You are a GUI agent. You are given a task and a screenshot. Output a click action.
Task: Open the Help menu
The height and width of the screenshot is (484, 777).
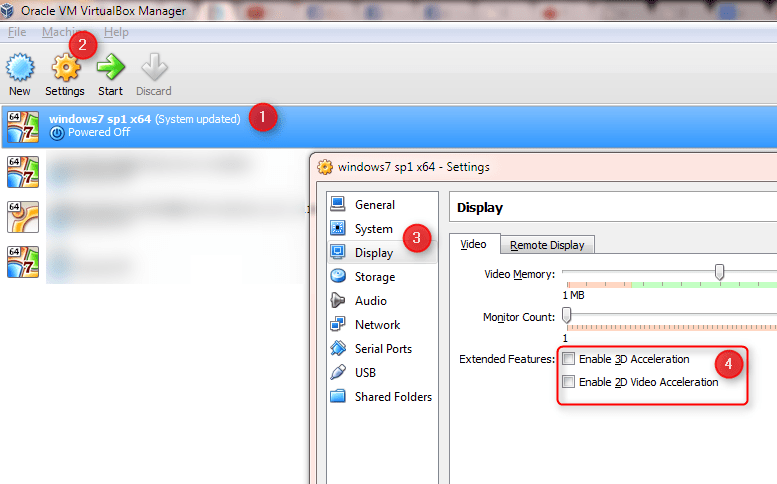point(116,32)
